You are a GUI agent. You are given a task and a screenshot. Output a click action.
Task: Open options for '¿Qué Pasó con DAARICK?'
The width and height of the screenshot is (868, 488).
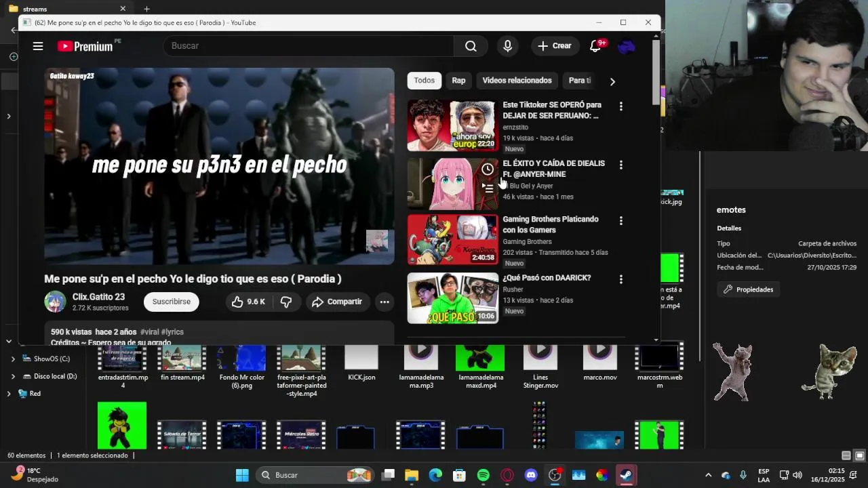click(x=620, y=279)
